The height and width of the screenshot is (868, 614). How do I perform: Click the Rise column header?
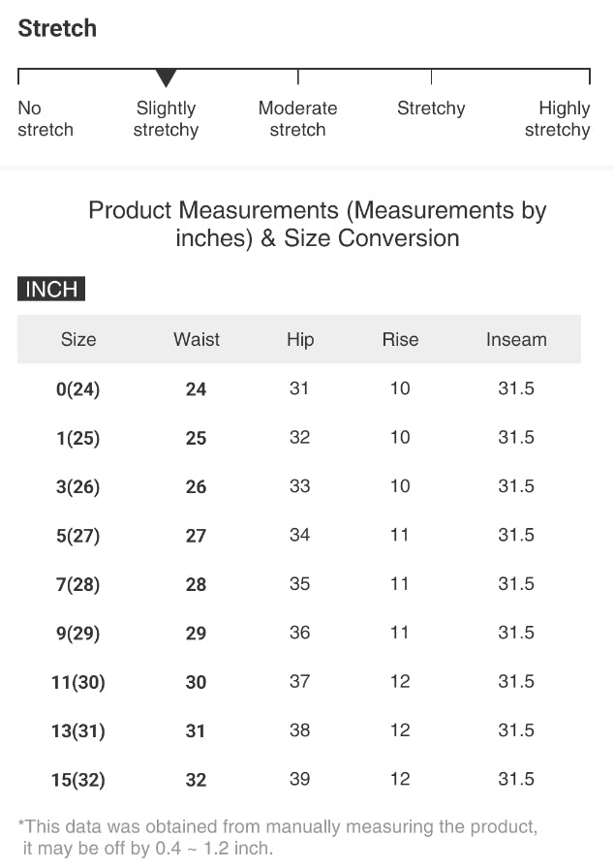[x=400, y=340]
